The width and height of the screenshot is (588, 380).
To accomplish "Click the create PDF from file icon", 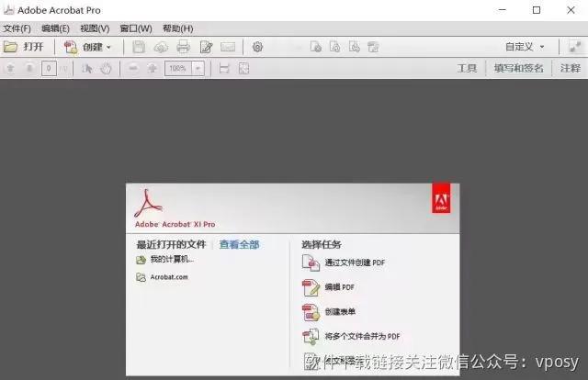I will tap(311, 263).
